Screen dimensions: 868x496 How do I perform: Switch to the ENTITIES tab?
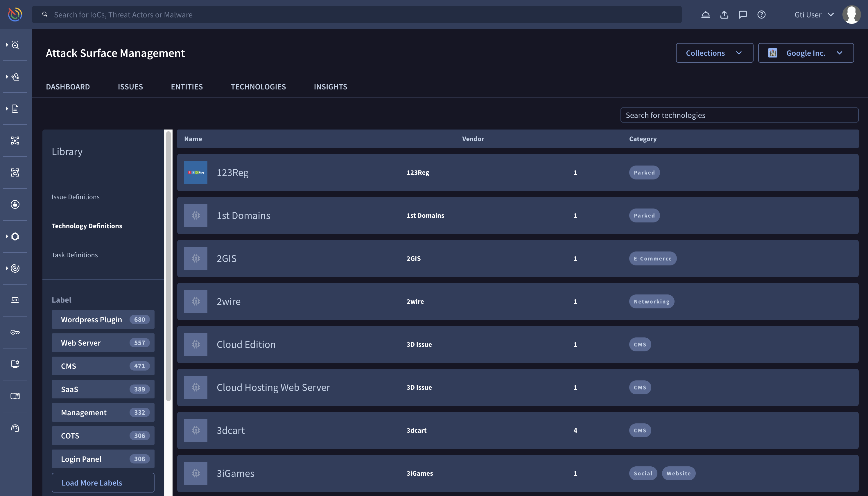(x=187, y=87)
